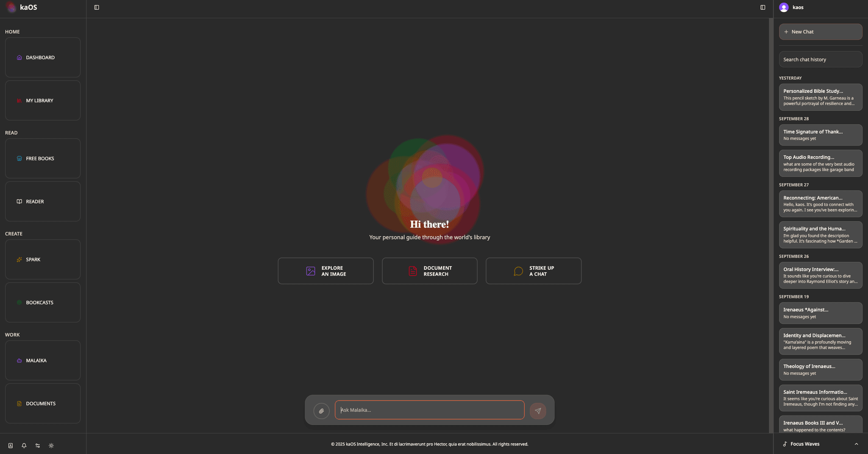
Task: Open the Top Audio Recording chat
Action: pos(820,163)
